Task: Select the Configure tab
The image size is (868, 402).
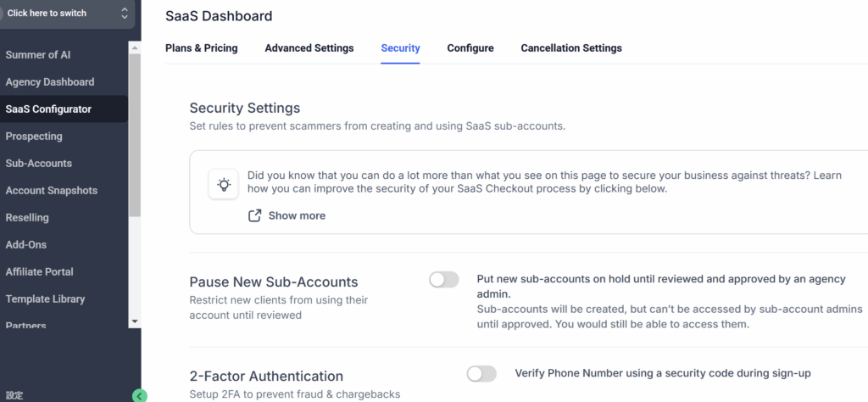Action: (x=470, y=48)
